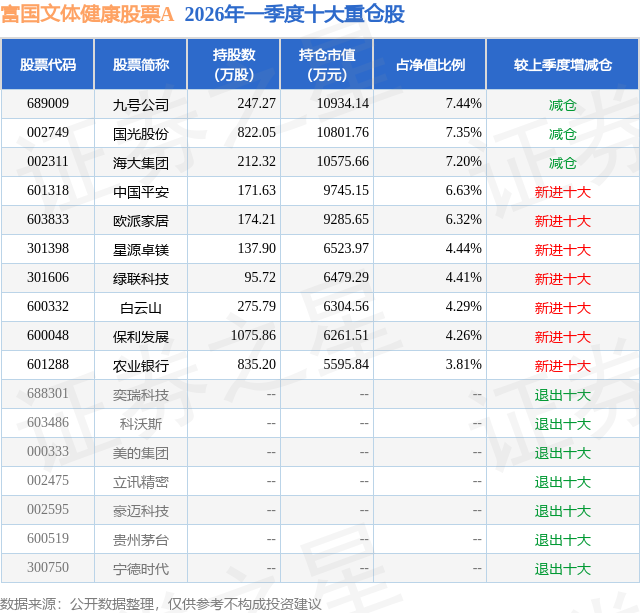Click 退出十大 in the 奕瑞科技 row
This screenshot has height=613, width=640.
pos(563,395)
